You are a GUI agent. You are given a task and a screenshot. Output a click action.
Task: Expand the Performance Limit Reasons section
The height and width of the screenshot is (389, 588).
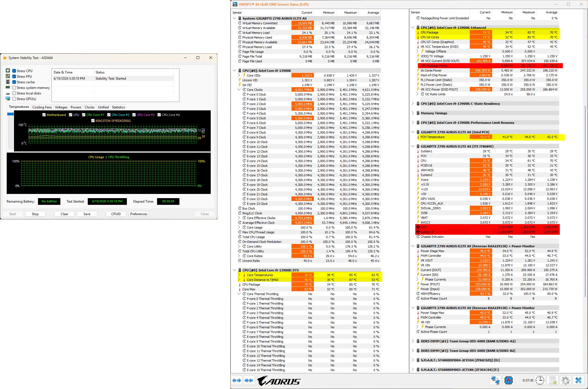(413, 123)
